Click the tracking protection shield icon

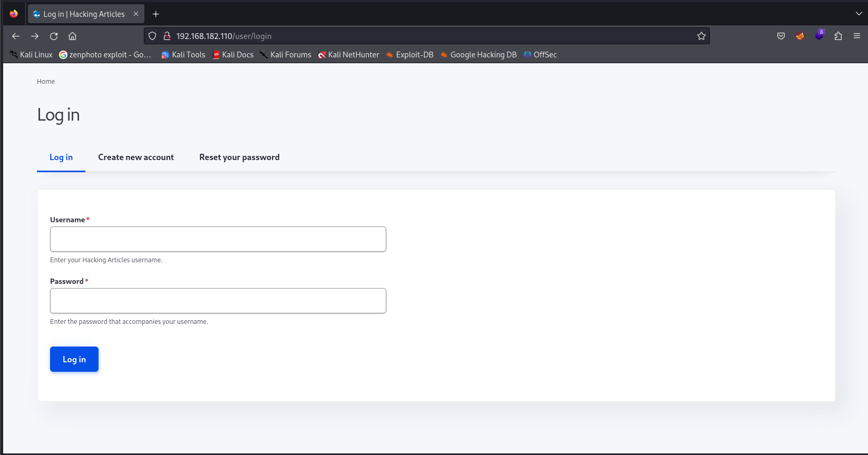click(152, 36)
